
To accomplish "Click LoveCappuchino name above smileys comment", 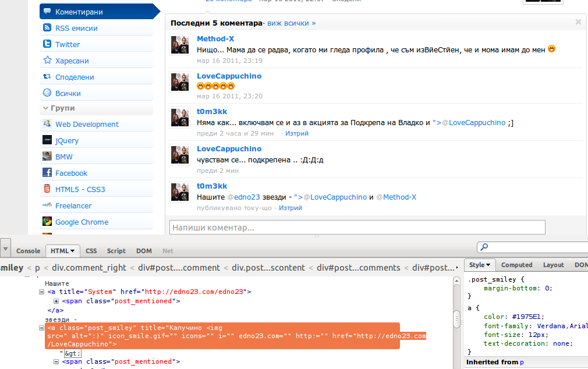I will click(x=229, y=76).
